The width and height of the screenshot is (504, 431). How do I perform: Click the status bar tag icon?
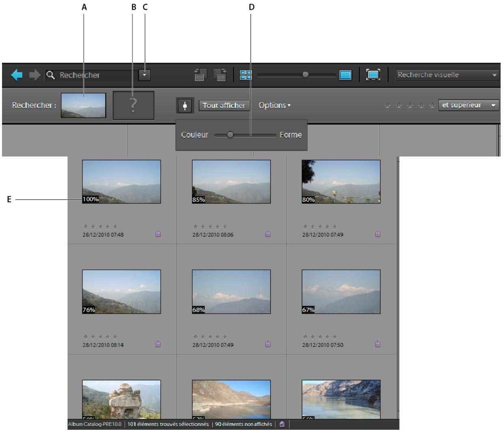(282, 425)
